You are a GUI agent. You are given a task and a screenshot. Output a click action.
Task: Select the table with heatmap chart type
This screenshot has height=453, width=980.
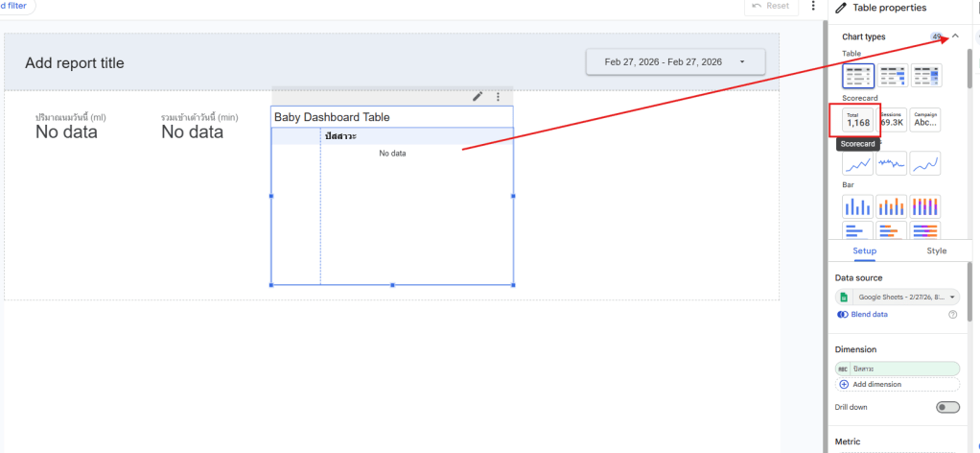click(x=925, y=75)
